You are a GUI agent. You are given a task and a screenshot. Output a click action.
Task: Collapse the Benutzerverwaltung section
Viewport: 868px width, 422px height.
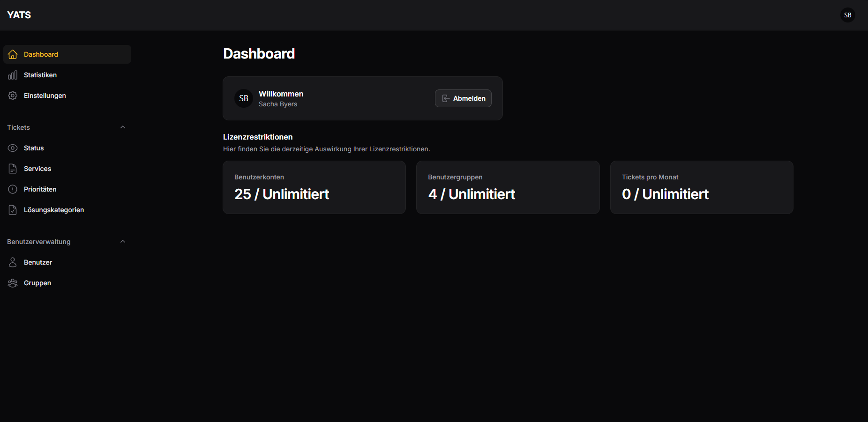[x=122, y=241]
